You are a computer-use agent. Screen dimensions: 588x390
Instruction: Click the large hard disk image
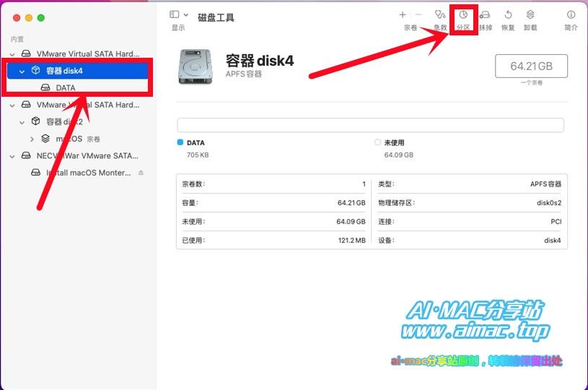195,66
